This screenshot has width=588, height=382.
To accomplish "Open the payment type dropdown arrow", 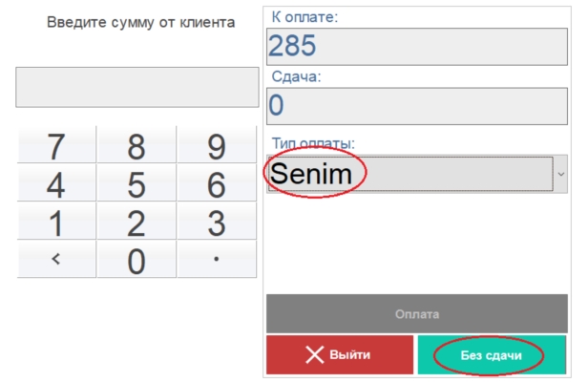I will [x=561, y=174].
